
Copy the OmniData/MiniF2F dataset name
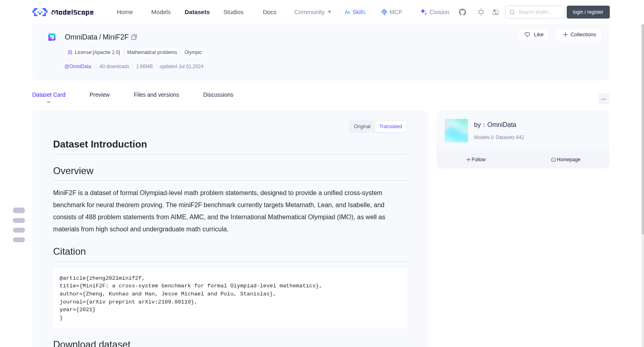pyautogui.click(x=134, y=37)
